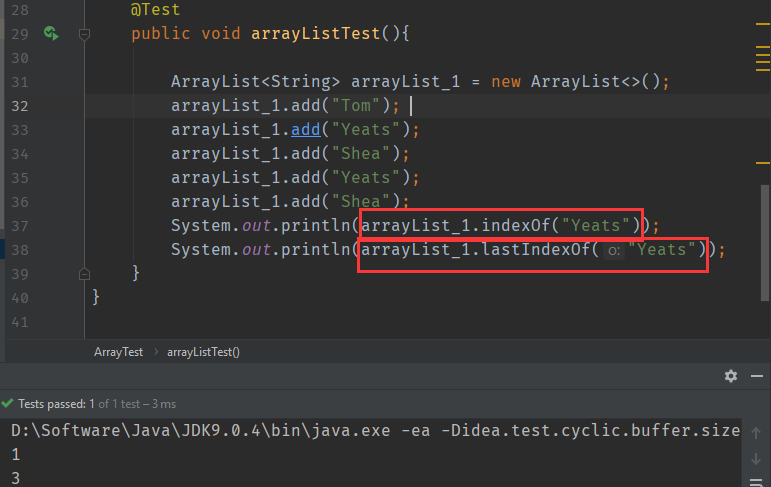Click line number 37 in the gutter

pyautogui.click(x=20, y=226)
